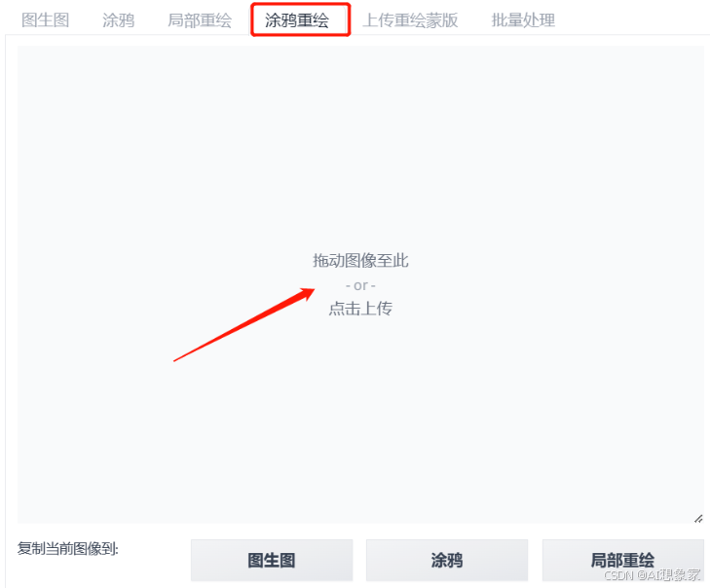Click the '- or -' separator text
Screen dimensions: 710x588
[360, 285]
